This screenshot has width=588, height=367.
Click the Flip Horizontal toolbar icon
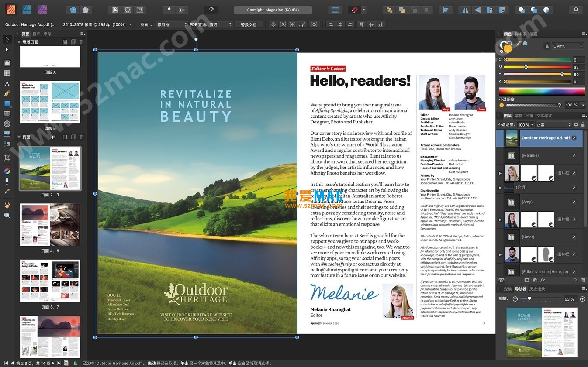(465, 10)
